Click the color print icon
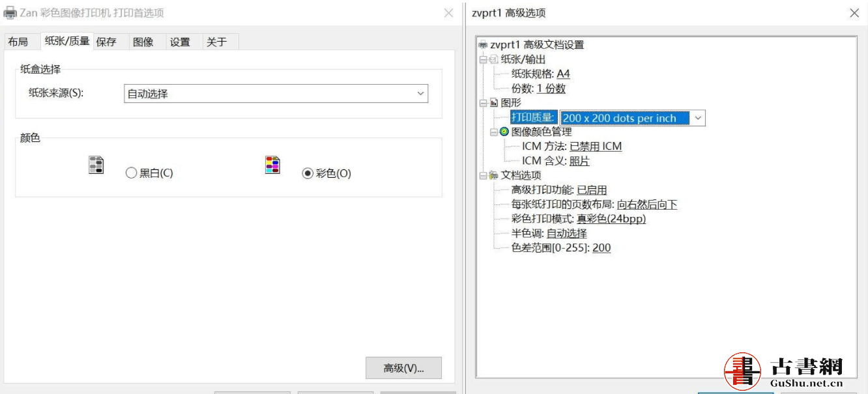868x394 pixels. click(272, 165)
